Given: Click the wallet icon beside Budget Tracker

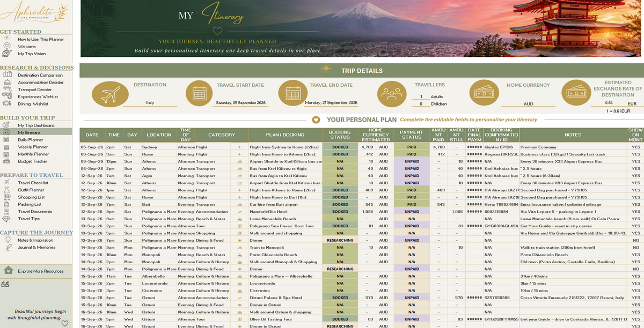Looking at the screenshot, I should tap(6, 161).
